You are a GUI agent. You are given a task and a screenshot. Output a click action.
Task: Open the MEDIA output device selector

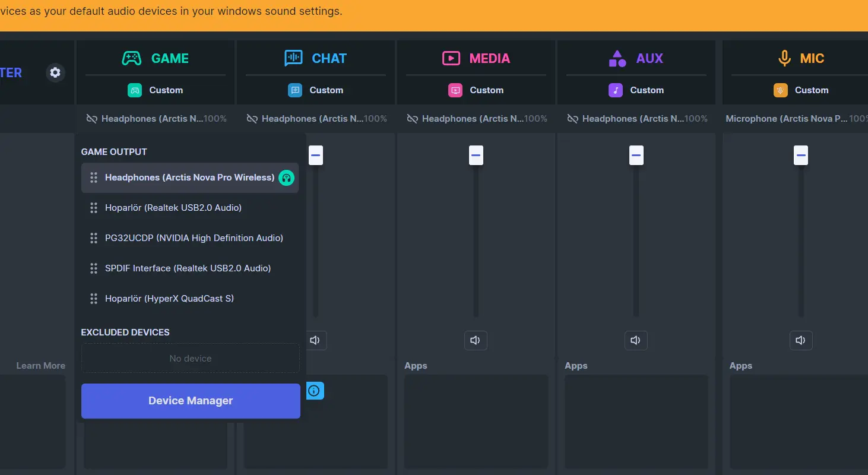click(477, 119)
